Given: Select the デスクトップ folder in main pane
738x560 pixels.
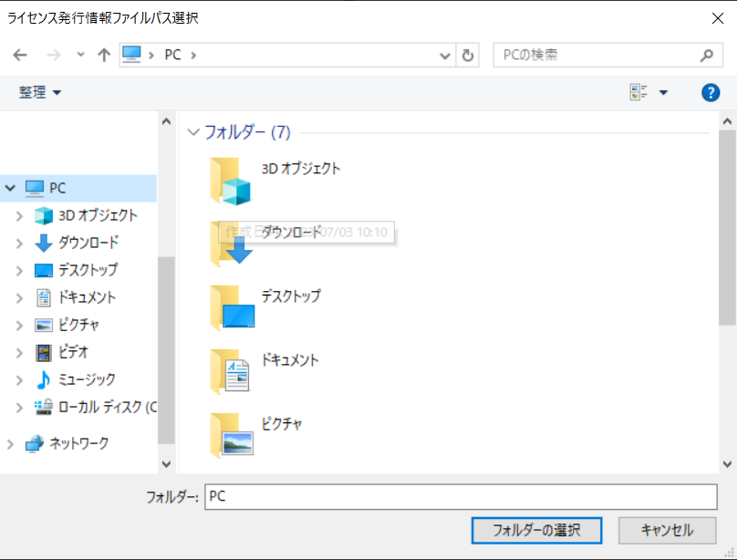Looking at the screenshot, I should [231, 306].
